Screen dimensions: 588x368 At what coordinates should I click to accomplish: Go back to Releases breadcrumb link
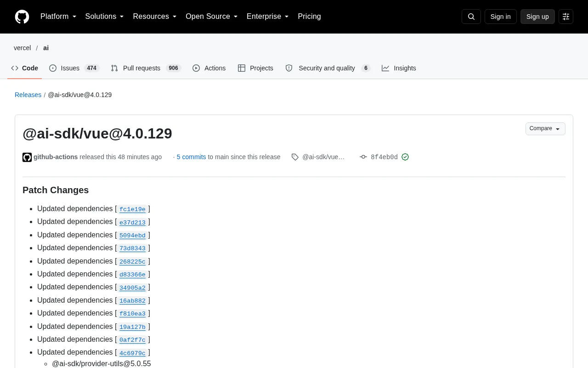28,95
